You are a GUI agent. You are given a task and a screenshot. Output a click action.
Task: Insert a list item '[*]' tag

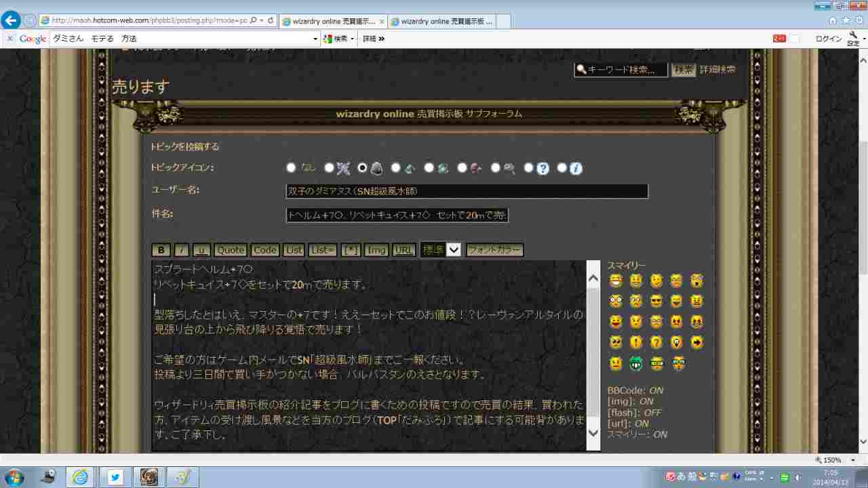coord(351,250)
